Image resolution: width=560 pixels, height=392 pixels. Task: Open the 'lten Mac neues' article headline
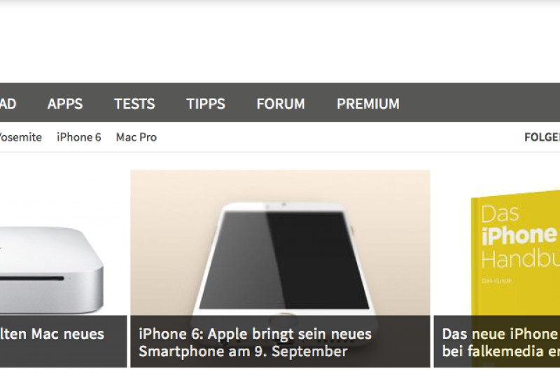tap(52, 334)
